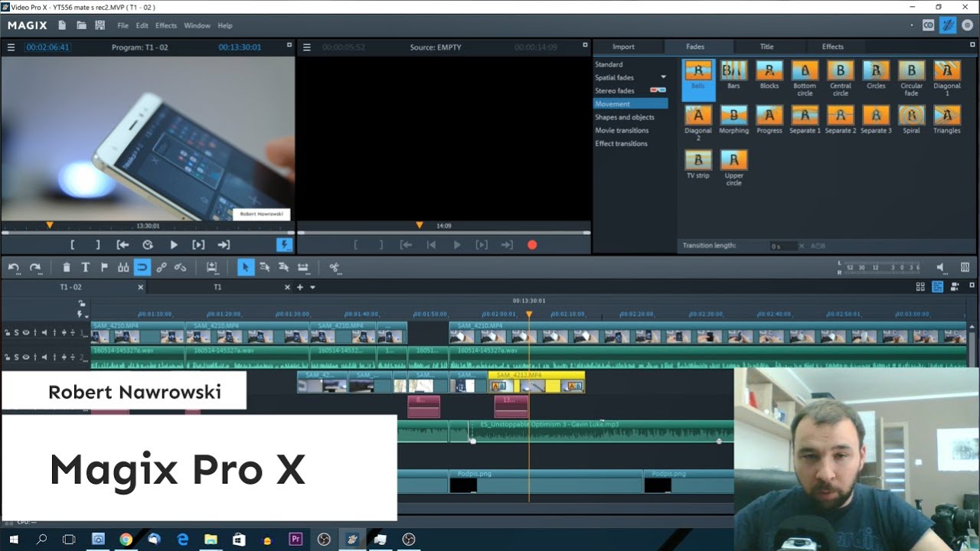
Task: Expand the Spatial fades category
Action: (x=663, y=77)
